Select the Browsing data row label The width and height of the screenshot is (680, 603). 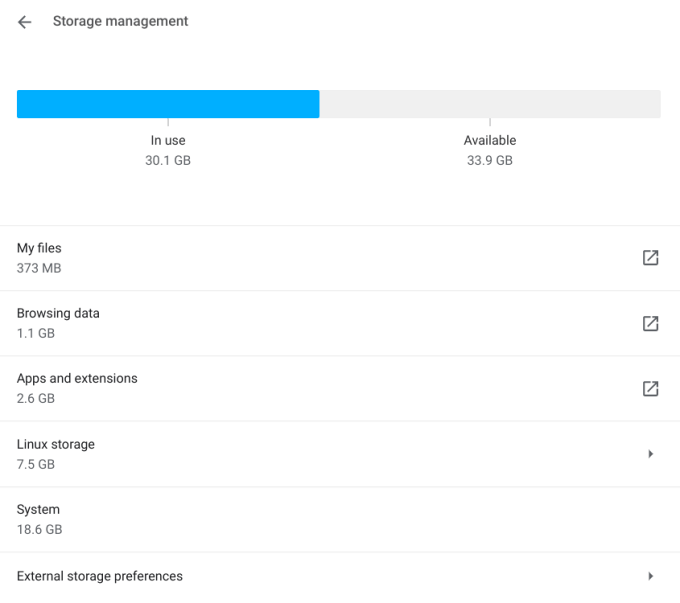point(58,313)
